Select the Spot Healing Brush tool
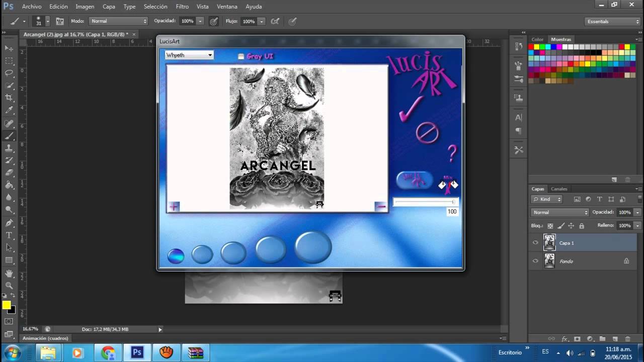The height and width of the screenshot is (362, 644). click(9, 123)
